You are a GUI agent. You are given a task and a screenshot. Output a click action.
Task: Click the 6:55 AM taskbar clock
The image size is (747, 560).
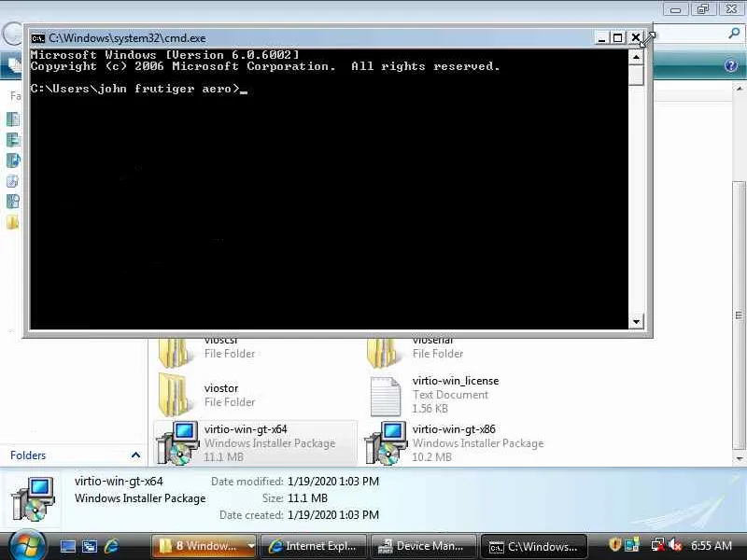[x=711, y=546]
